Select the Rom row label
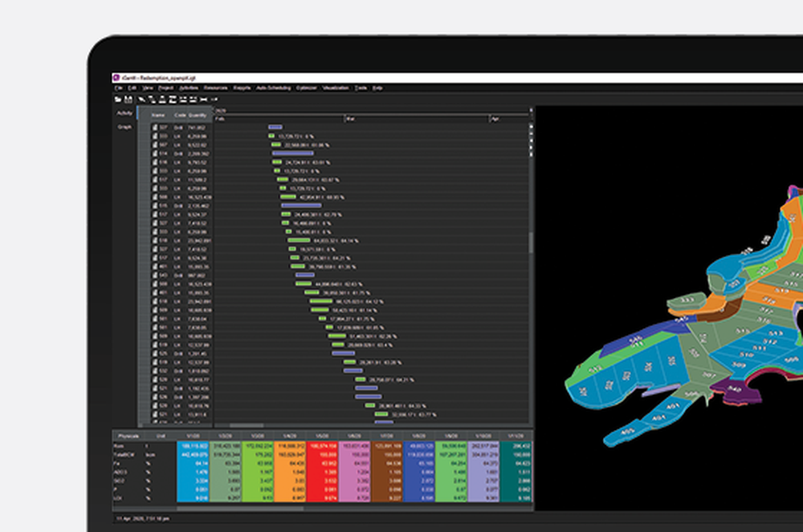Image resolution: width=803 pixels, height=532 pixels. coord(118,447)
